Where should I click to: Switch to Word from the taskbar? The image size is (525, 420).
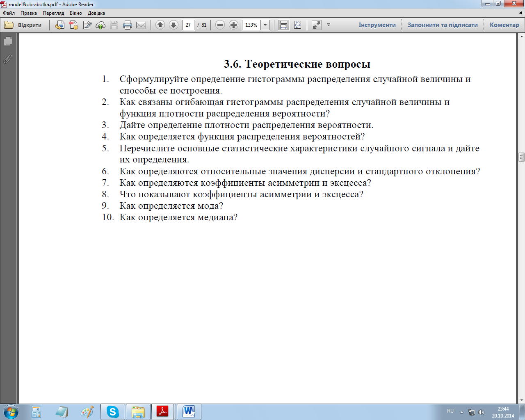(189, 412)
